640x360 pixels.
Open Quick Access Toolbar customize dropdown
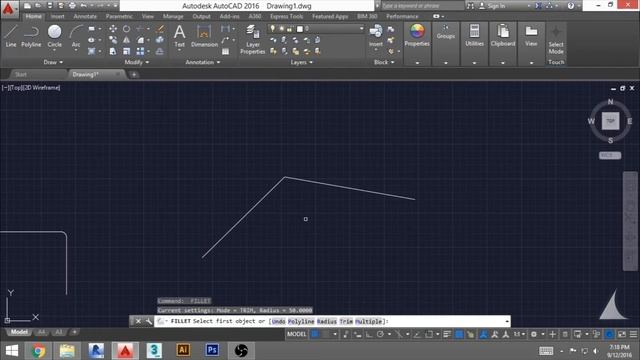click(x=116, y=6)
